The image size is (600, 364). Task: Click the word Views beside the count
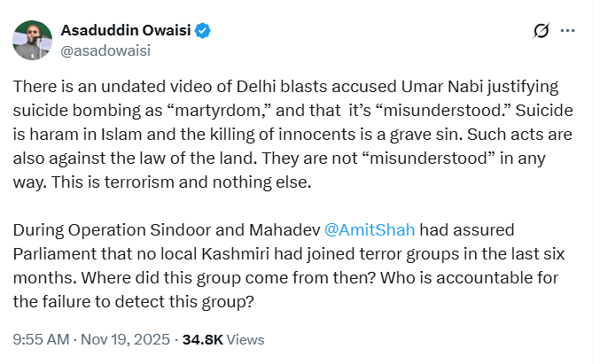pyautogui.click(x=245, y=339)
